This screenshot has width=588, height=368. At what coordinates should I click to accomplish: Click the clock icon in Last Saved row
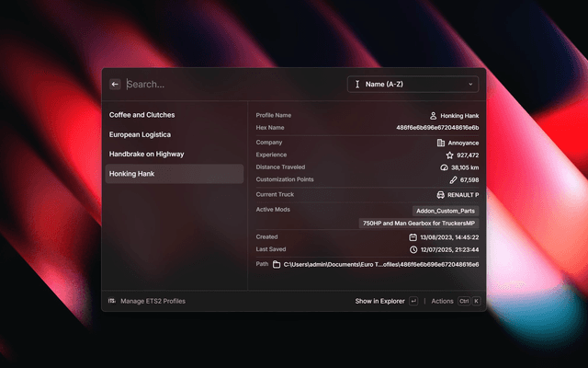tap(413, 249)
